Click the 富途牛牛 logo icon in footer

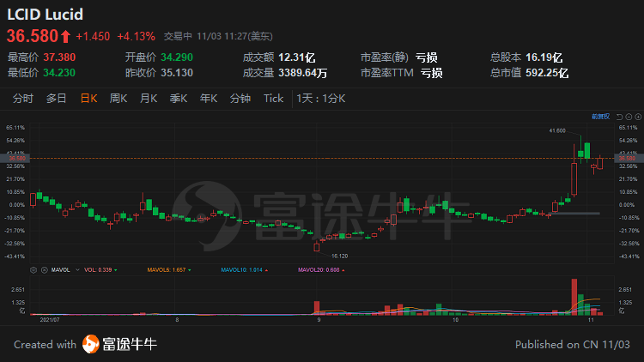91,344
